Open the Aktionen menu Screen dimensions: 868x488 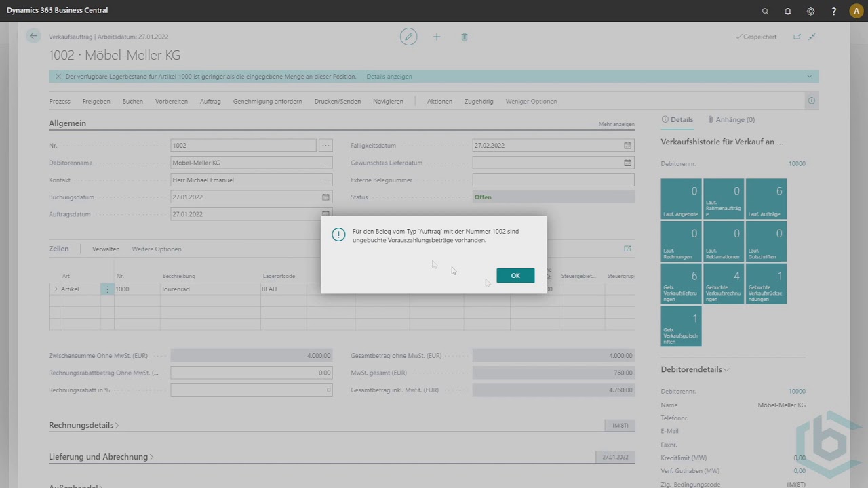(x=439, y=101)
